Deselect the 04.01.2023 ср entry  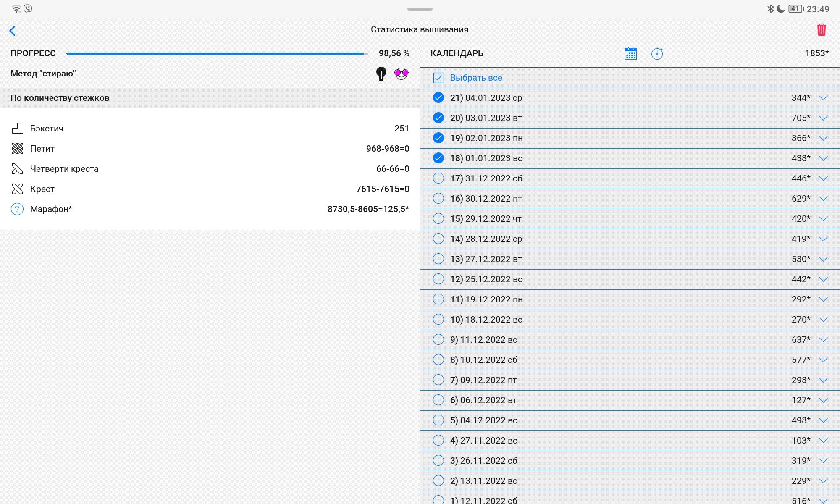point(438,98)
